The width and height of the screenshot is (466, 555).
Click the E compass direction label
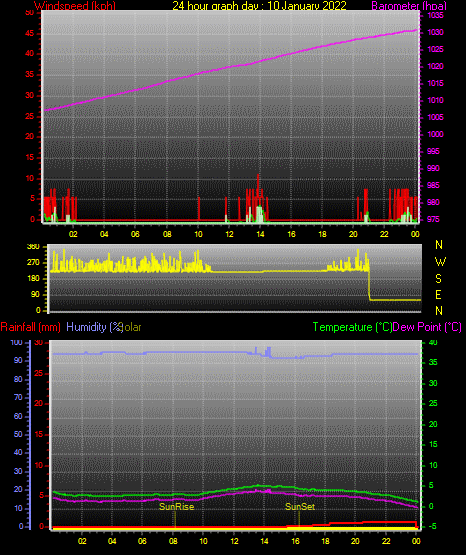pos(438,295)
